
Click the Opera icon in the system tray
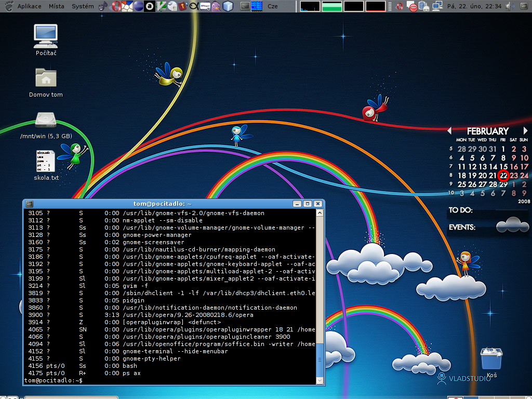click(x=400, y=6)
